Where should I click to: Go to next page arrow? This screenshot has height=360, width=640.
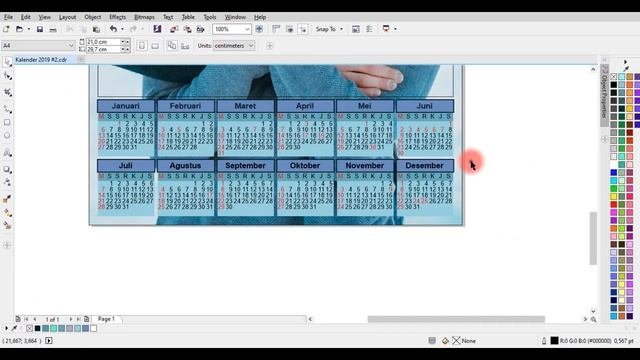pyautogui.click(x=71, y=319)
